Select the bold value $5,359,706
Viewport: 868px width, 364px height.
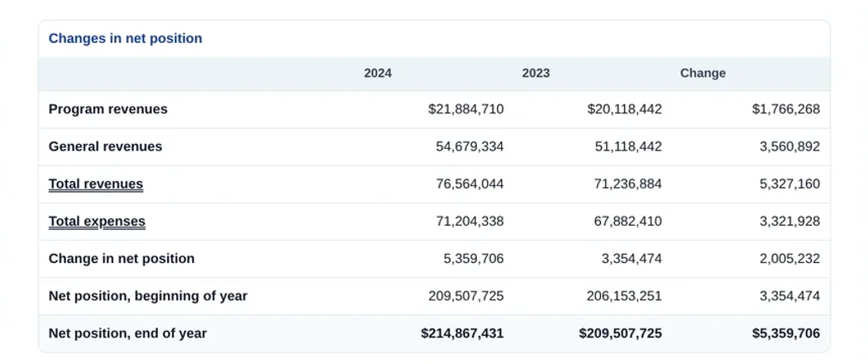[x=786, y=333]
